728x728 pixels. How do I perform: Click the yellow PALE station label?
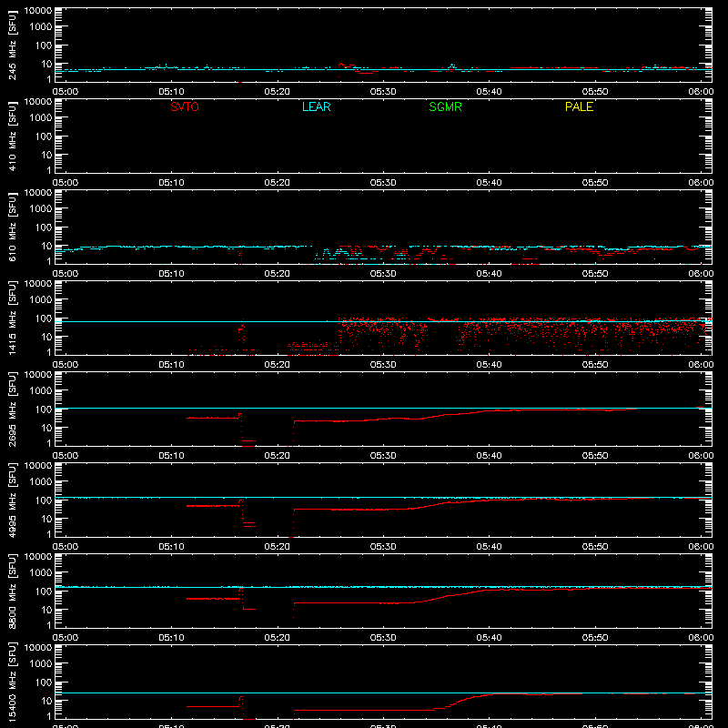579,106
